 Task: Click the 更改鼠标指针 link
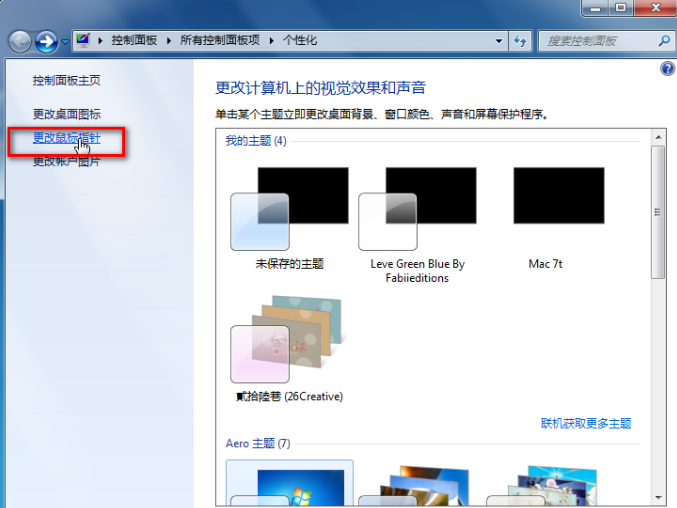66,138
